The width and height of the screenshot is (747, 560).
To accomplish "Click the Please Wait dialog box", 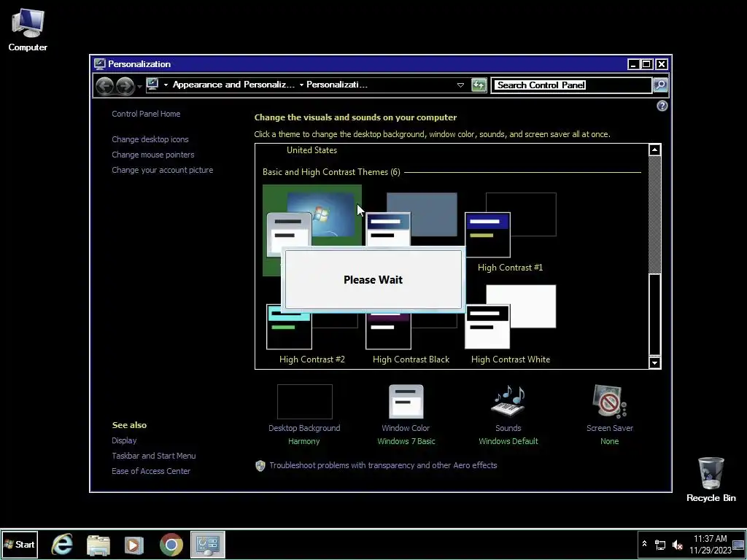I will pyautogui.click(x=373, y=279).
